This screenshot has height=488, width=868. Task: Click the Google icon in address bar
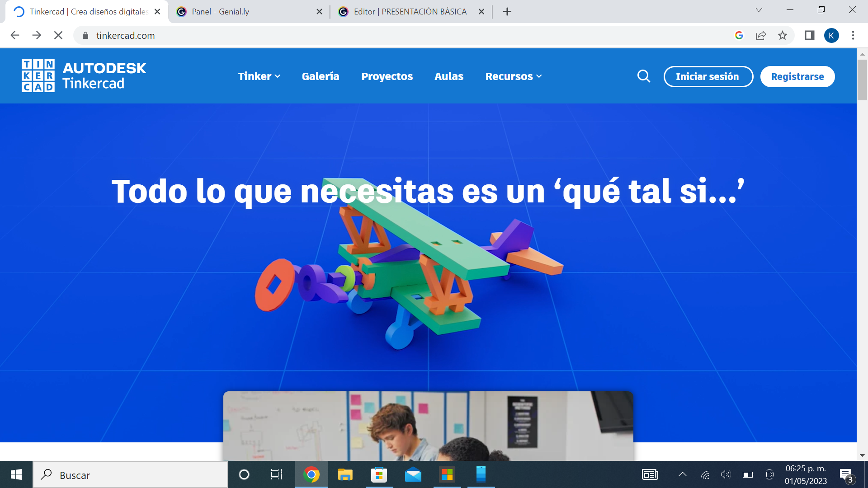(x=739, y=35)
